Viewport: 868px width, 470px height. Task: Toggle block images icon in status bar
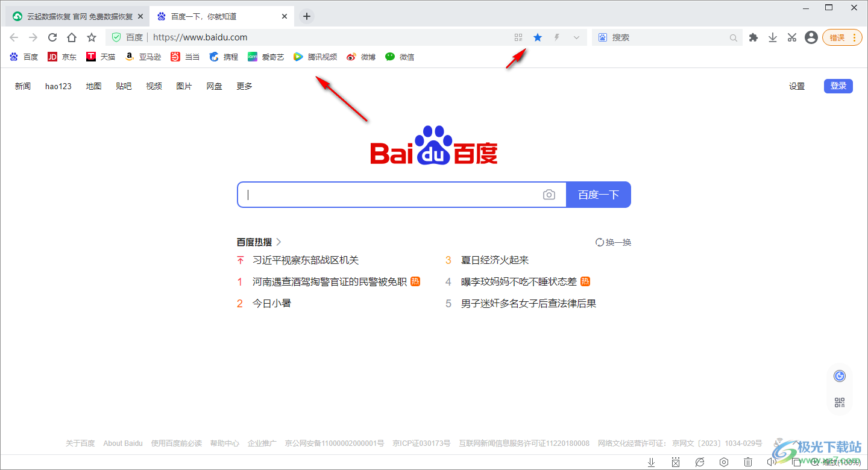click(675, 461)
